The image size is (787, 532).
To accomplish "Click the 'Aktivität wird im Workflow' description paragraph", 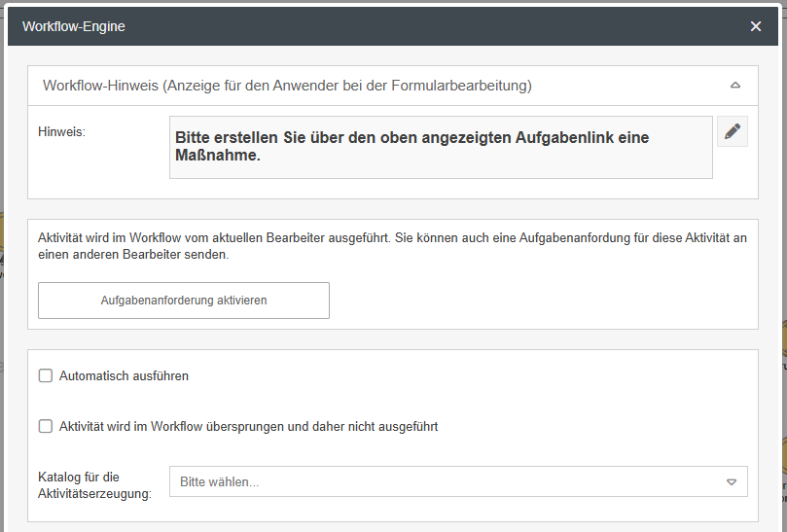I will pos(392,246).
